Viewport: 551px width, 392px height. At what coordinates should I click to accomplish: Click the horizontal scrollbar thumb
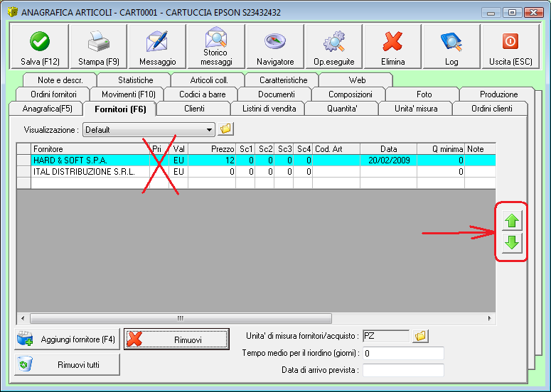pos(181,318)
